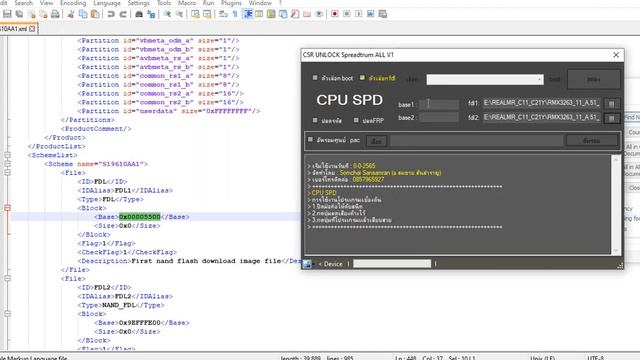
Task: Click the highlighted value 0x00005500
Action: tap(140, 217)
